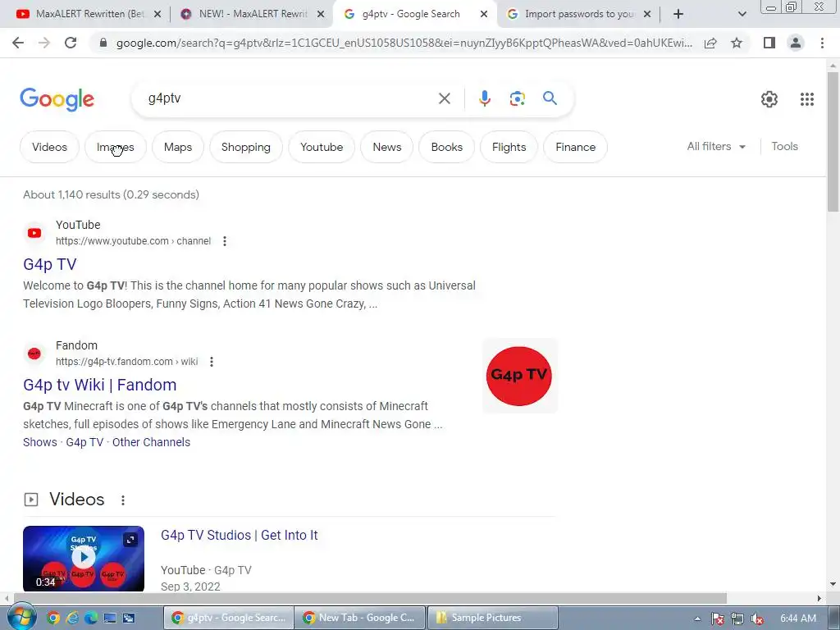Click the scroll down arrow button
Image resolution: width=840 pixels, height=630 pixels.
pos(833,584)
